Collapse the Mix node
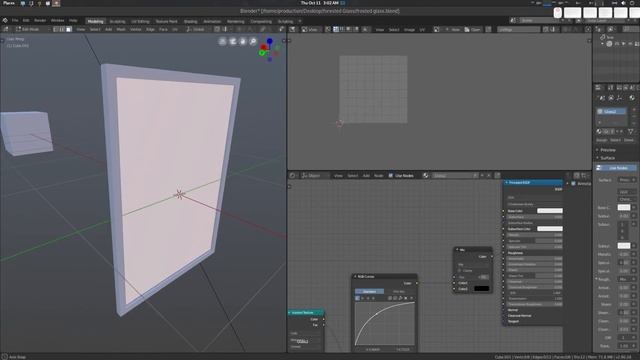Viewport: 640px width, 360px height. (457, 249)
